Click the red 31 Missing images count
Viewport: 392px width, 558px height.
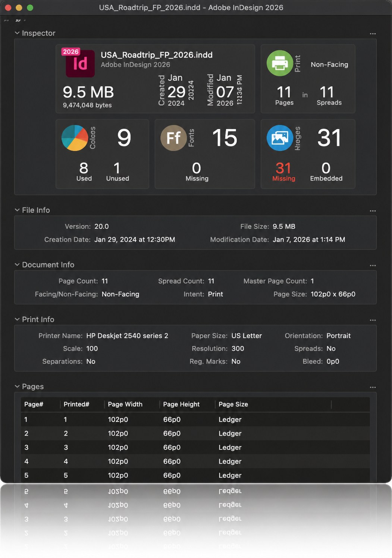click(x=283, y=172)
